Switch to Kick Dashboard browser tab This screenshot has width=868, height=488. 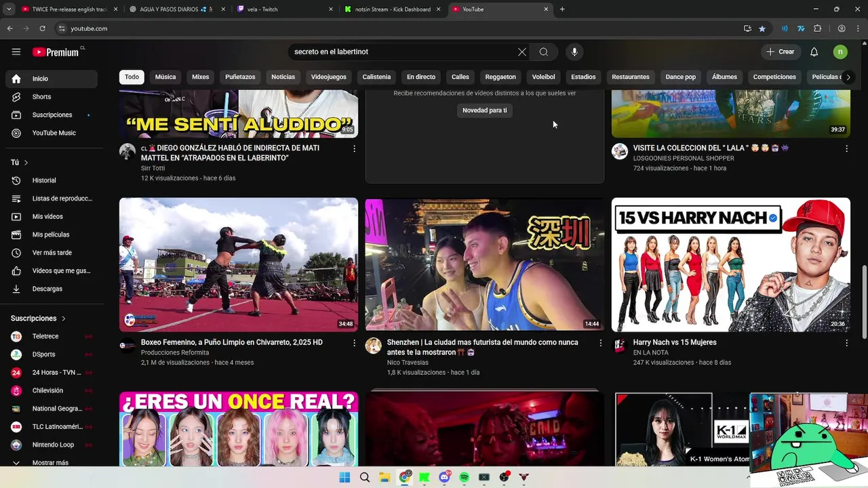(x=393, y=9)
